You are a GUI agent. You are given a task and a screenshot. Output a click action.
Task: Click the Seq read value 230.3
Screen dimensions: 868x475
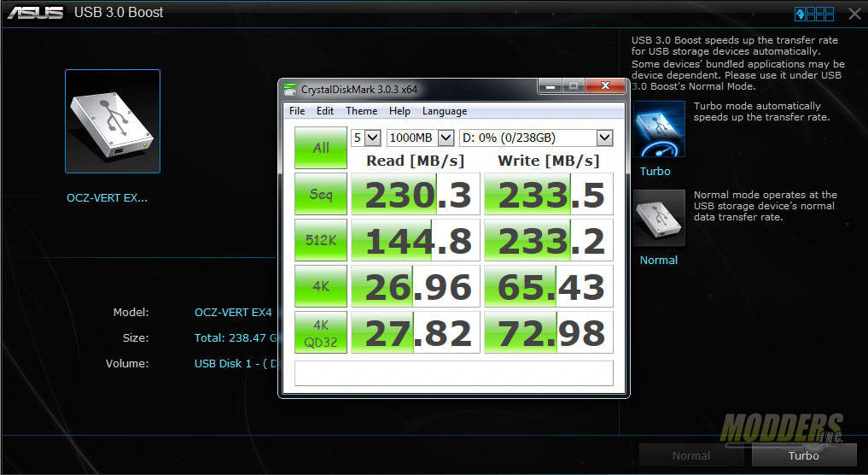tap(416, 194)
